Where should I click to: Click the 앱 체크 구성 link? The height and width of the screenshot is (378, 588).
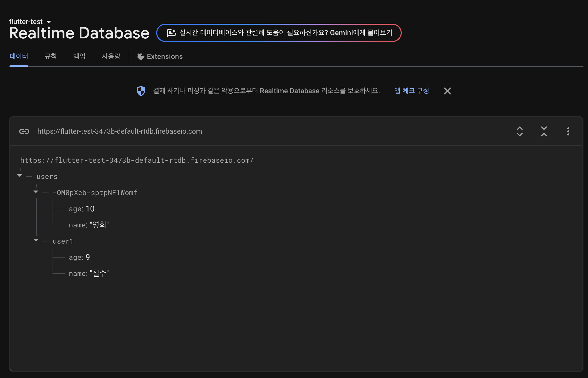click(x=412, y=91)
